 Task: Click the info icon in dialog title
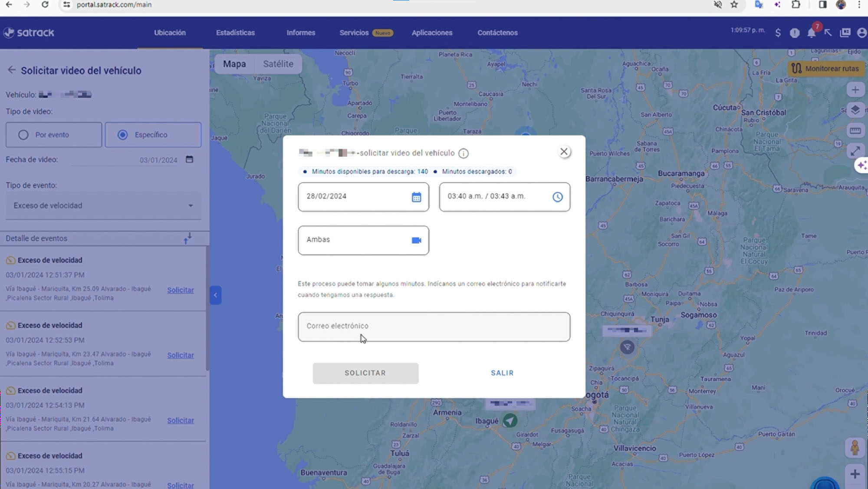(464, 153)
